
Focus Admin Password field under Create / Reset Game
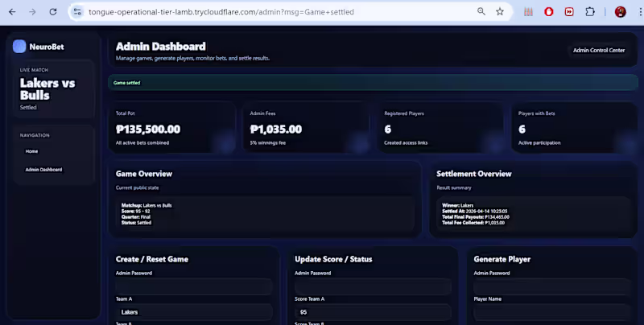click(194, 286)
